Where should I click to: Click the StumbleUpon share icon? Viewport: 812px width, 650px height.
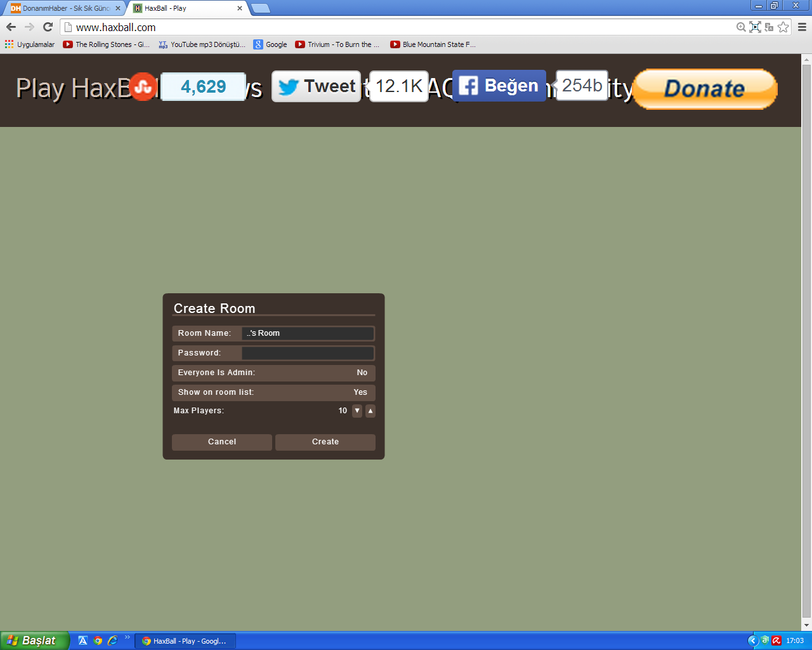tap(143, 87)
